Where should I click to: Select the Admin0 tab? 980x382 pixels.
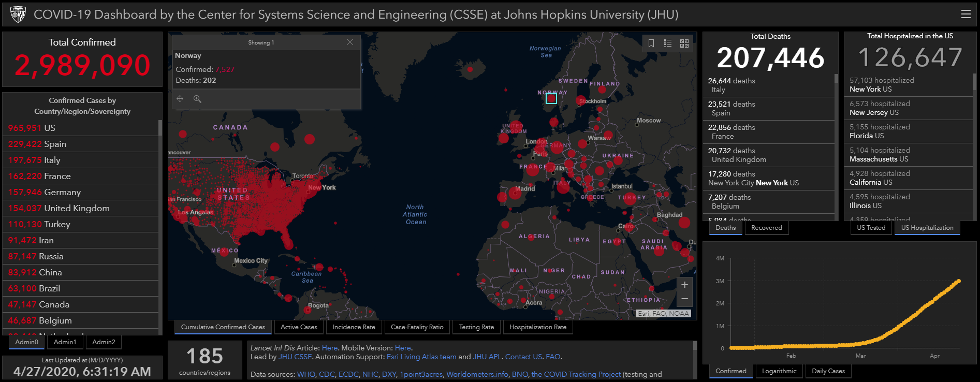pyautogui.click(x=26, y=342)
